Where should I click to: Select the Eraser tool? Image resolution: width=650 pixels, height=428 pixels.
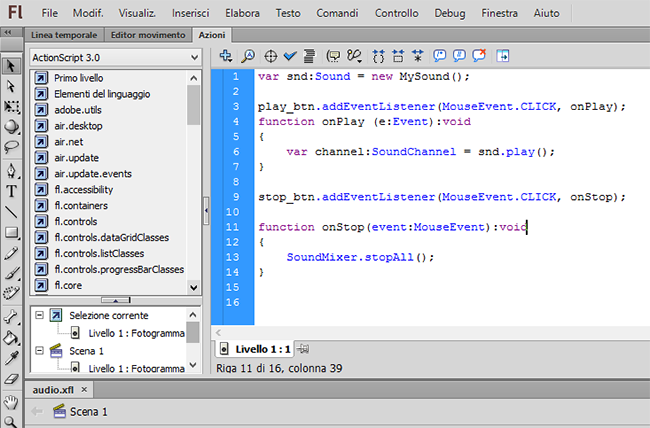coord(11,379)
